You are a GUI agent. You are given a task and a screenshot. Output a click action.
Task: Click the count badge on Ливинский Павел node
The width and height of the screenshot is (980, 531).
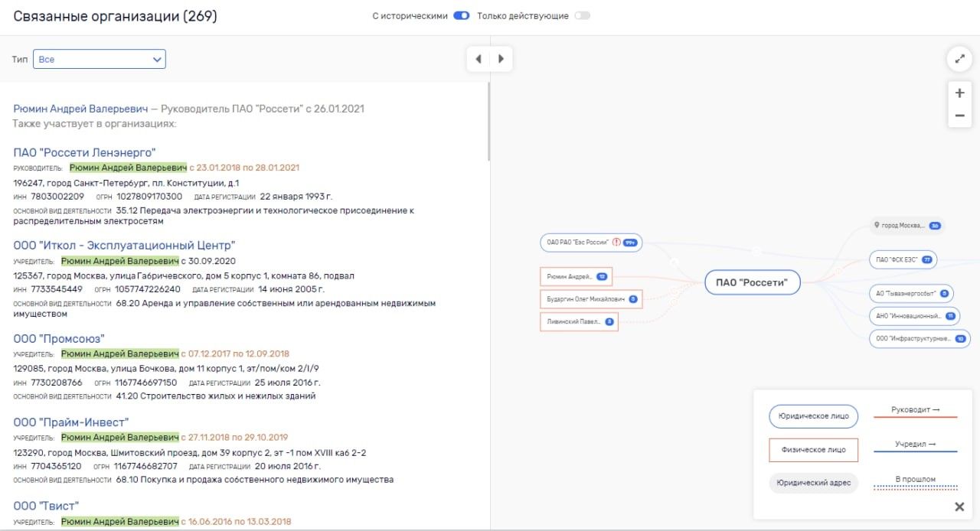609,322
